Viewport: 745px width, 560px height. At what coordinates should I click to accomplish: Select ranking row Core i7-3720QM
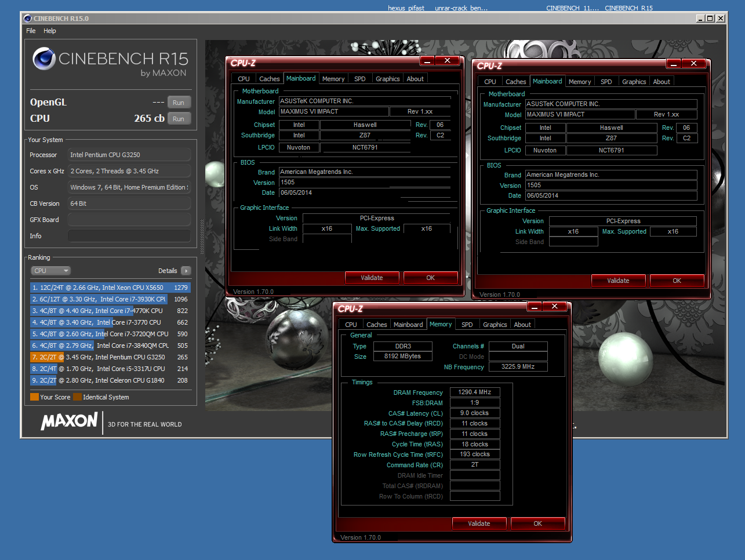point(110,334)
